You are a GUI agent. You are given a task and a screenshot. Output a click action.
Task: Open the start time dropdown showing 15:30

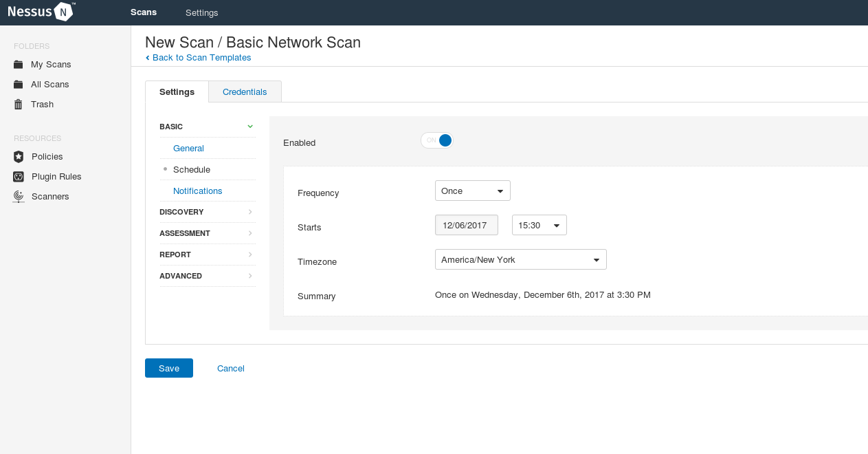click(539, 225)
